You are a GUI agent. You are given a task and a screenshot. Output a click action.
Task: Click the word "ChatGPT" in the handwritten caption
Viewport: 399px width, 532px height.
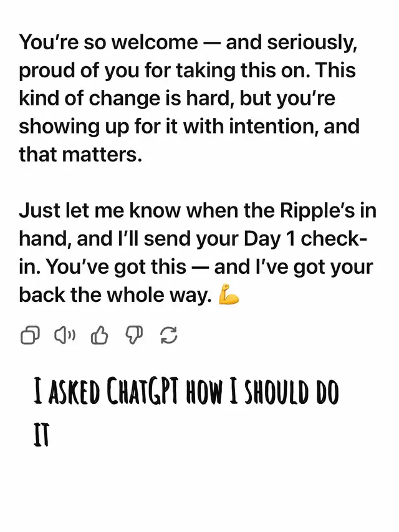[x=143, y=393]
